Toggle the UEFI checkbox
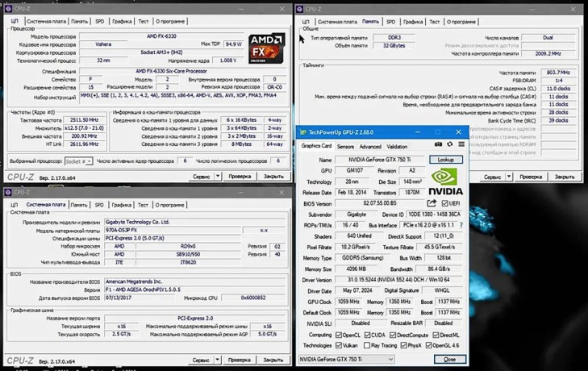This screenshot has height=371, width=588. point(444,203)
